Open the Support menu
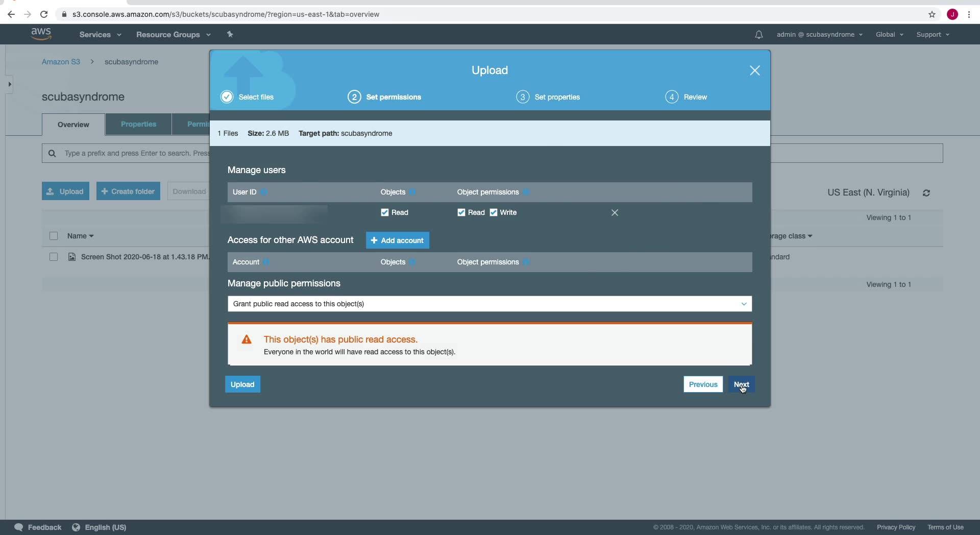The image size is (980, 535). coord(933,35)
